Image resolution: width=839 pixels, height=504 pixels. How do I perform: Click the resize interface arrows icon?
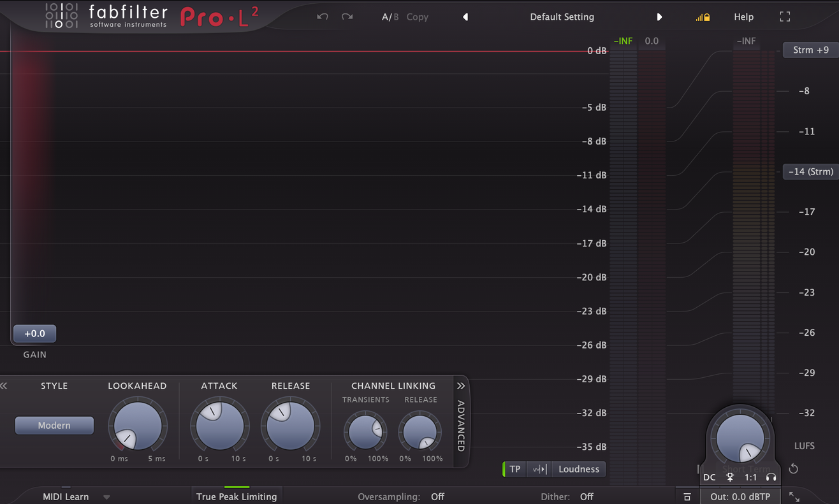tap(794, 496)
